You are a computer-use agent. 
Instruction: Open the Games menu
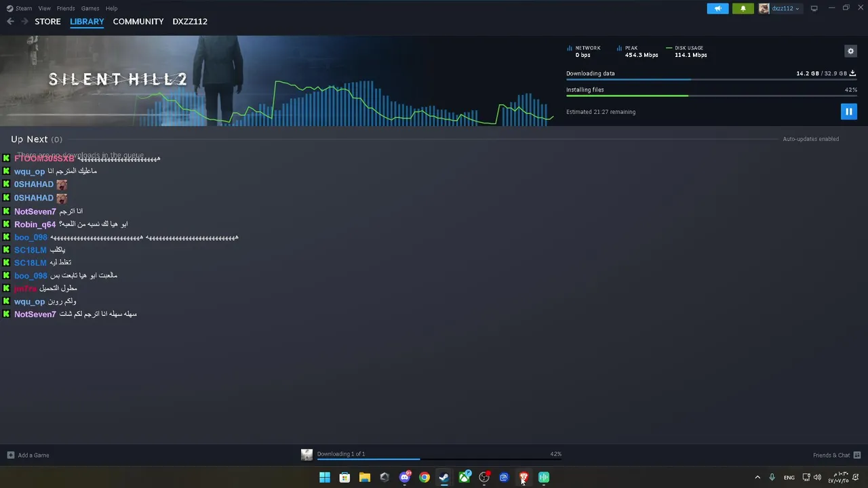[x=90, y=8]
